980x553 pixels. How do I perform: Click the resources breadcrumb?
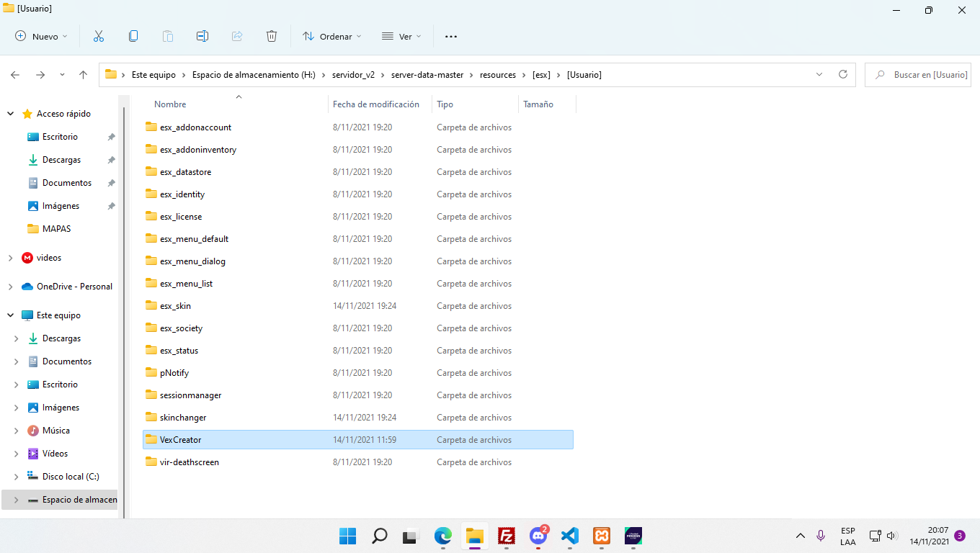[498, 75]
